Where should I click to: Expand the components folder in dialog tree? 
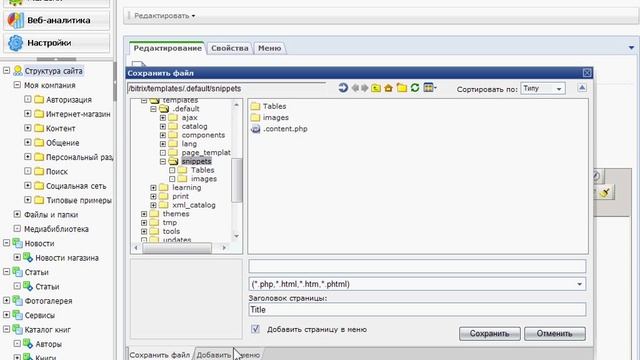click(163, 135)
